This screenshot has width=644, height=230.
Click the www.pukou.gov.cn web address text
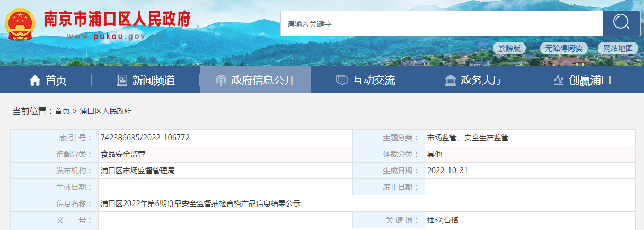pyautogui.click(x=114, y=37)
